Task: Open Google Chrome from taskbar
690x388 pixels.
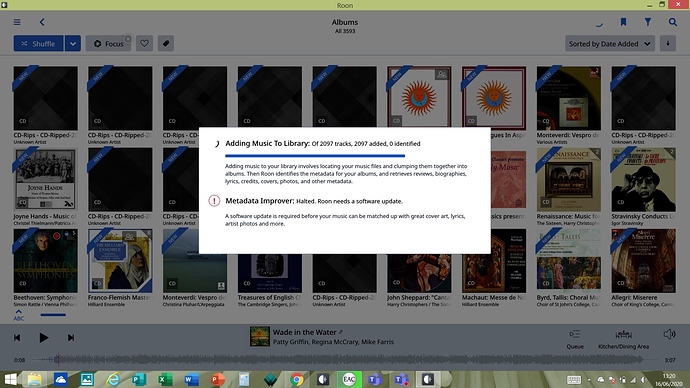Action: [297, 379]
